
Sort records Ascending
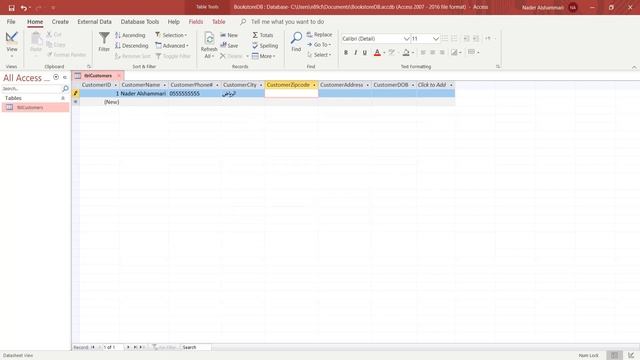[x=130, y=35]
